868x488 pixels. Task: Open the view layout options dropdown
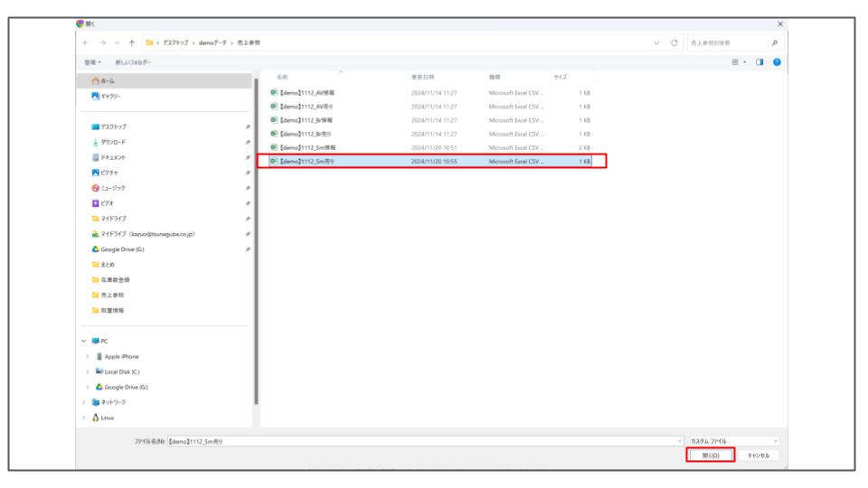(x=746, y=63)
